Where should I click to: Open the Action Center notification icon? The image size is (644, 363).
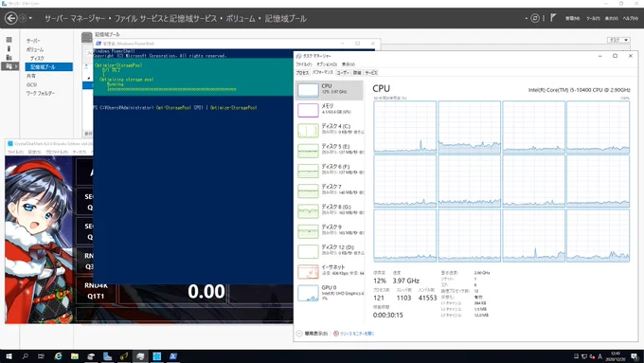635,356
